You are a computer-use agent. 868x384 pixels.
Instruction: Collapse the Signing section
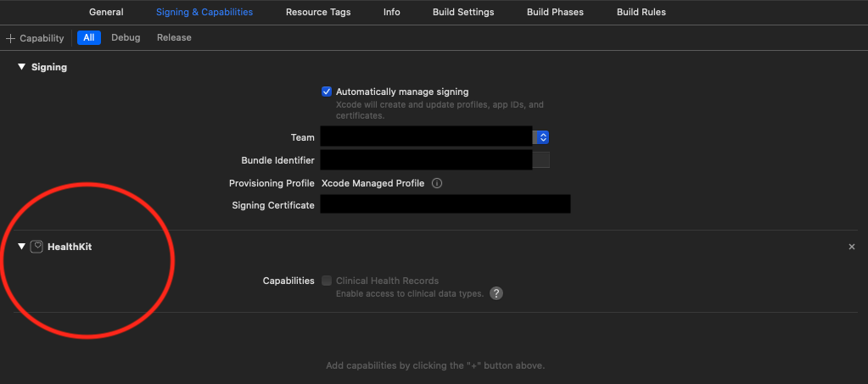coord(21,67)
